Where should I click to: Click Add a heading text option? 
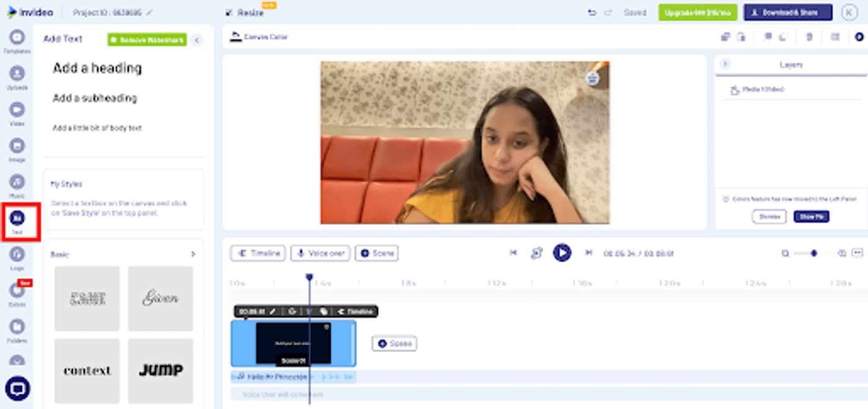pos(97,68)
